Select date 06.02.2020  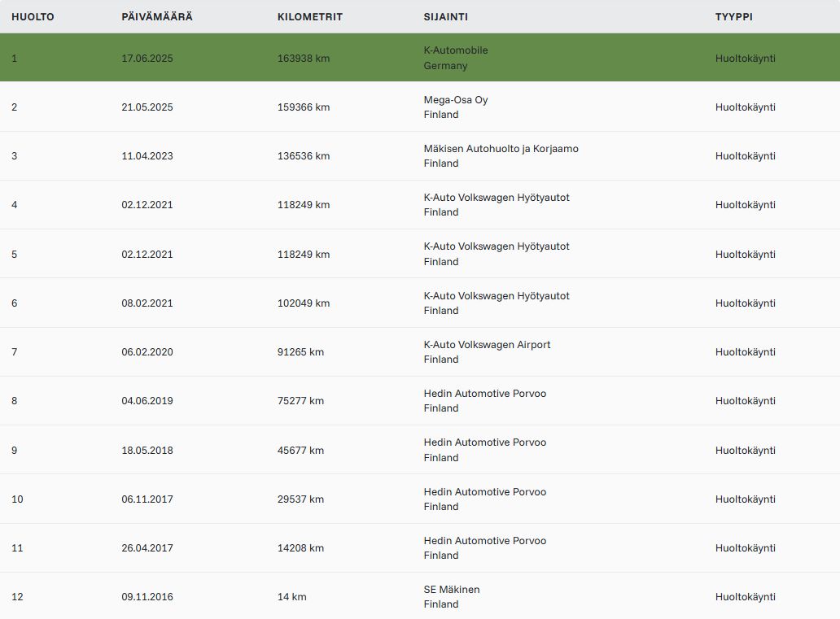click(x=147, y=352)
